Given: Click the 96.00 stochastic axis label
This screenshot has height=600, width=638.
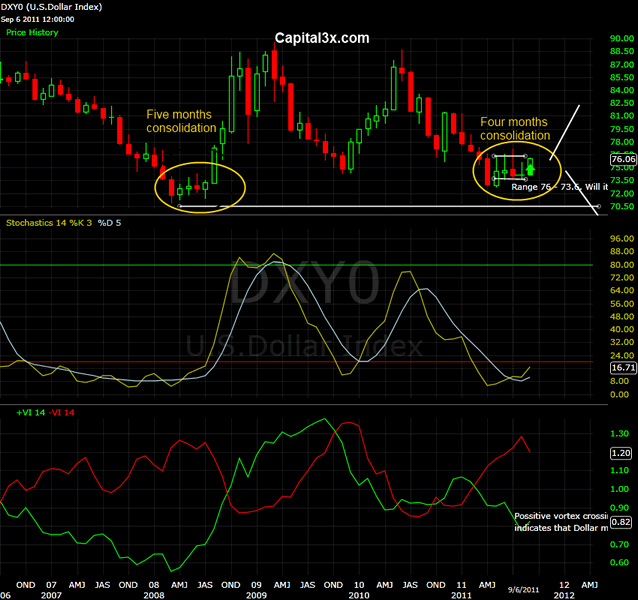Looking at the screenshot, I should (x=622, y=239).
